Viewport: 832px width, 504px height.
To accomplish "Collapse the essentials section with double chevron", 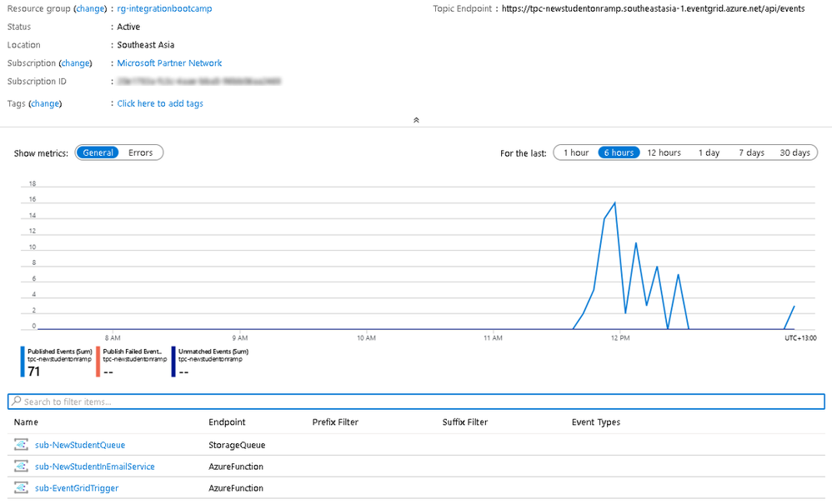I will point(416,120).
